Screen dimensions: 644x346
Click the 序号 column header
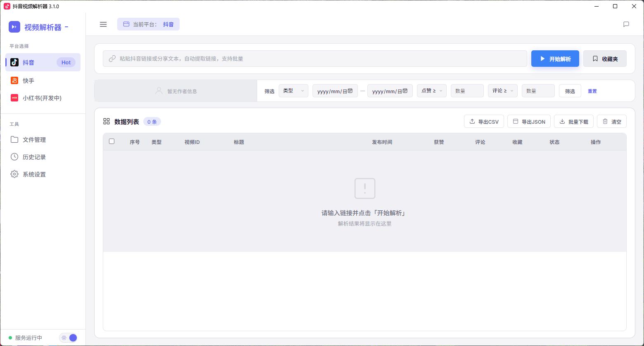135,142
